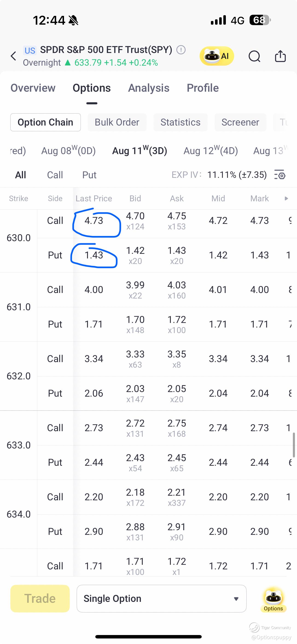
Task: Tap the search magnifier icon
Action: point(254,56)
